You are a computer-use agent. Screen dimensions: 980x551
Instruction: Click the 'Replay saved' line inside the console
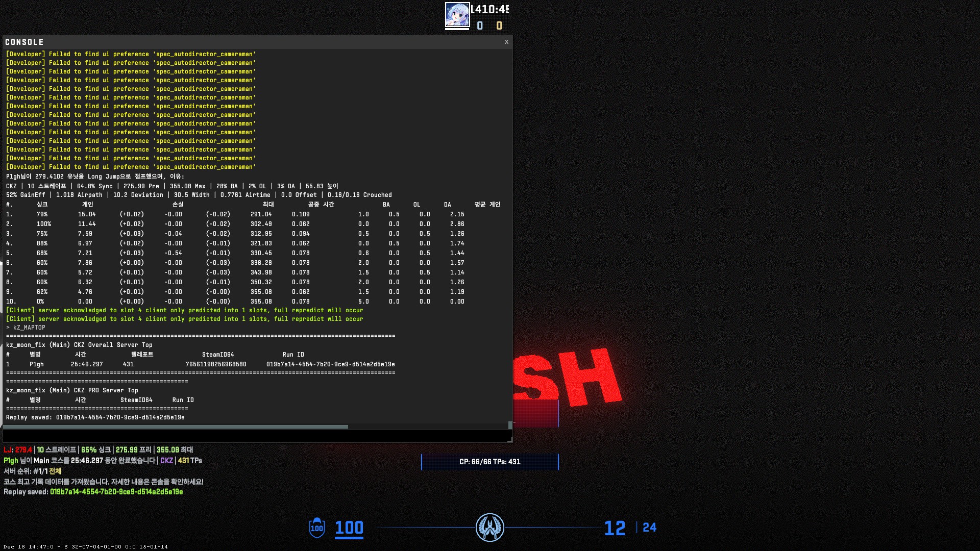(x=95, y=417)
